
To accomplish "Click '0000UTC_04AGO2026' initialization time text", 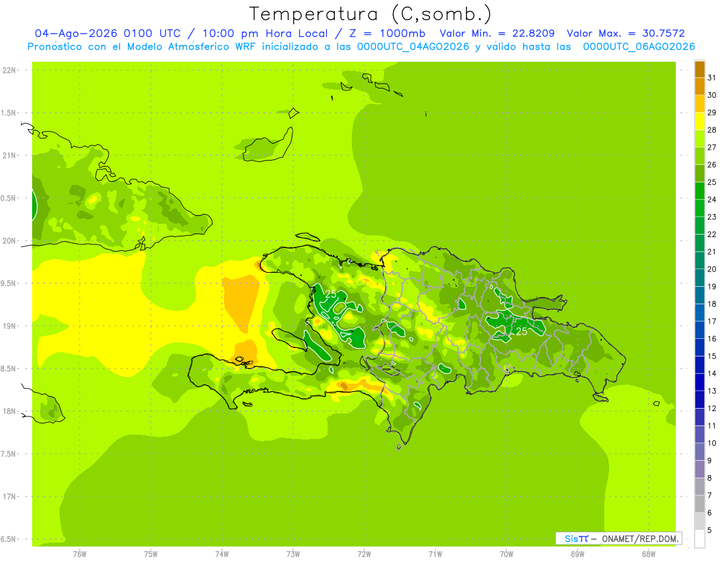I will coord(413,47).
